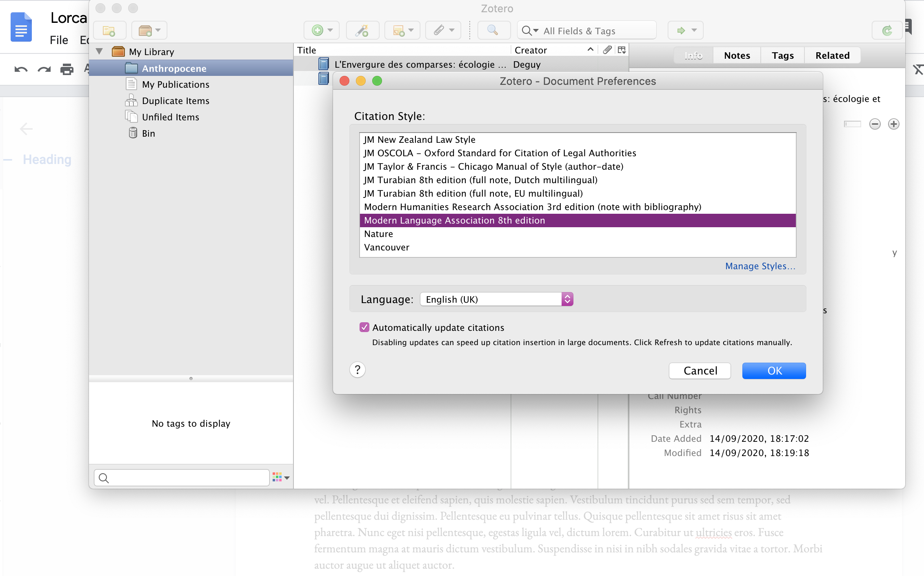The height and width of the screenshot is (576, 924).
Task: Open My Publications in sidebar
Action: click(175, 84)
